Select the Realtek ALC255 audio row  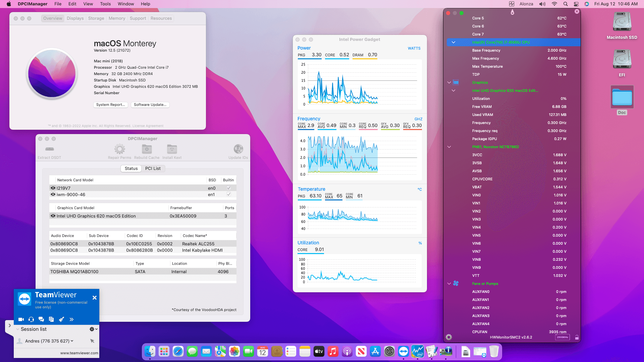143,244
